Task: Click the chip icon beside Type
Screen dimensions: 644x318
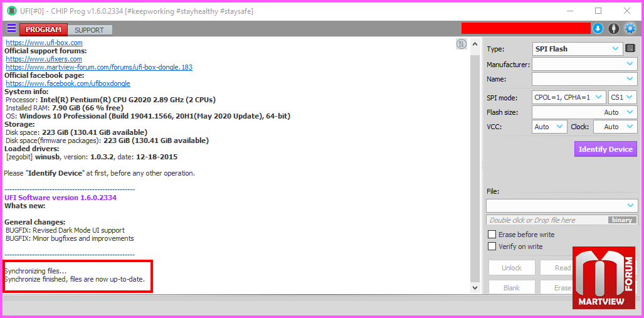Action: [x=630, y=48]
